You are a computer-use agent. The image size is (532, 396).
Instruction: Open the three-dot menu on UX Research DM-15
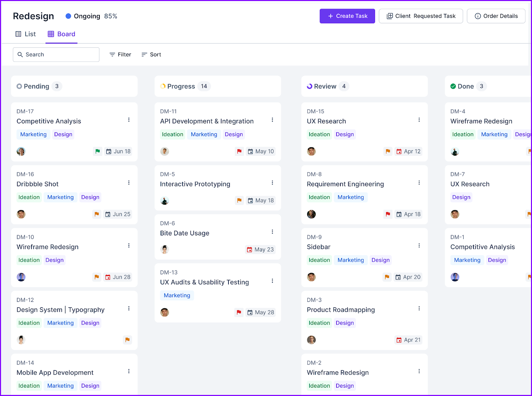pyautogui.click(x=419, y=120)
